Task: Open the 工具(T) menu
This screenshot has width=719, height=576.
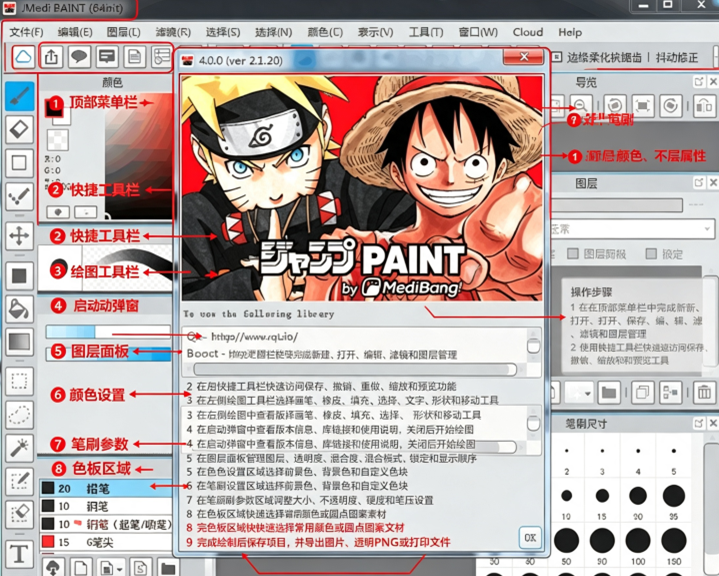Action: (426, 32)
